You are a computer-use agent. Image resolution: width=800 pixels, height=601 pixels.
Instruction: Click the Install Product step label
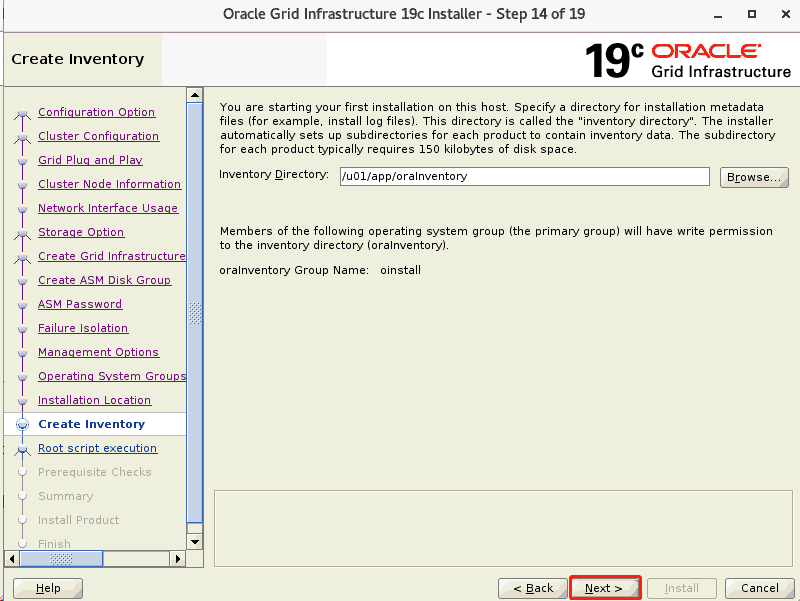point(79,520)
